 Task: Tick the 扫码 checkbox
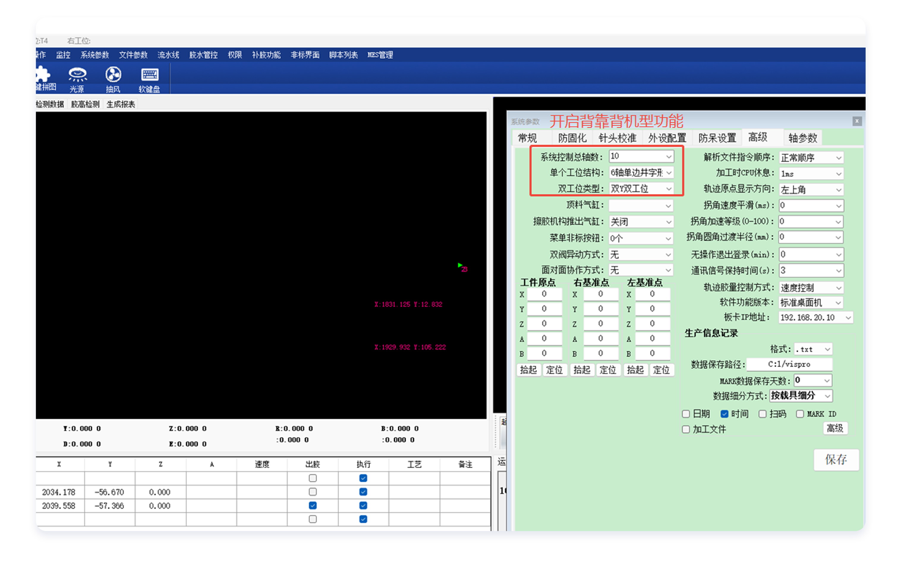click(762, 414)
